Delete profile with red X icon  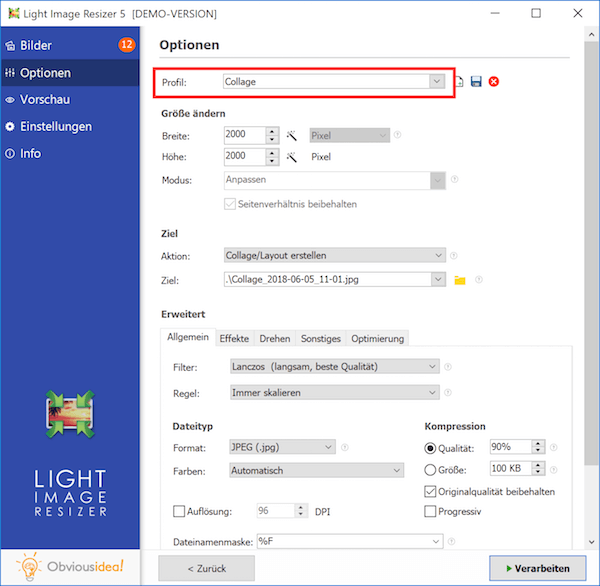[x=494, y=82]
